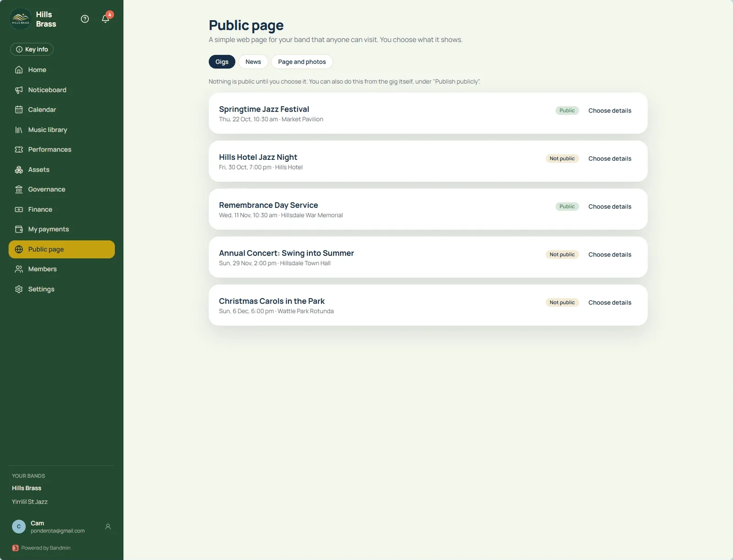
Task: Open notifications bell icon
Action: coord(105,19)
